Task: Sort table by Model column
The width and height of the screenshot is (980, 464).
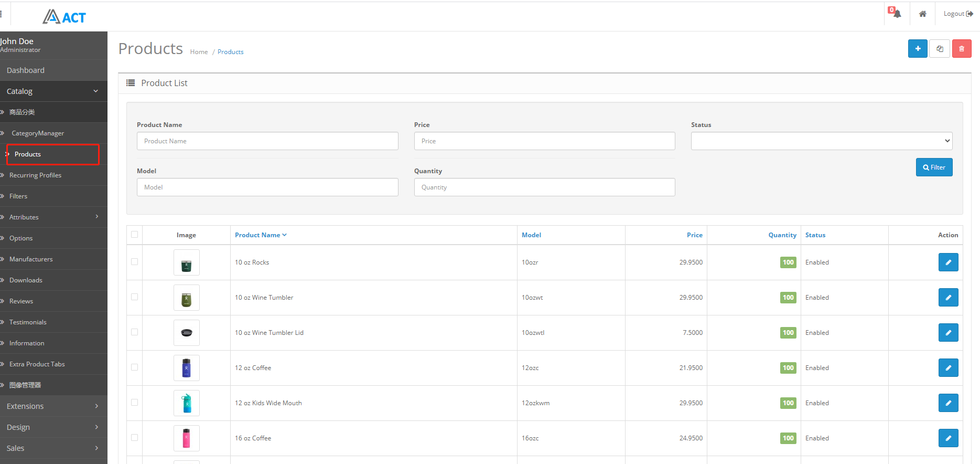Action: tap(531, 235)
